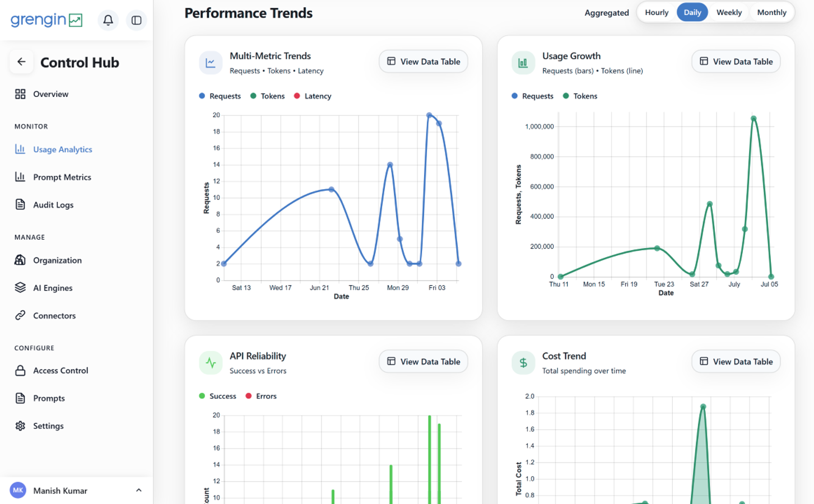
Task: Click the Organization building icon
Action: [20, 260]
